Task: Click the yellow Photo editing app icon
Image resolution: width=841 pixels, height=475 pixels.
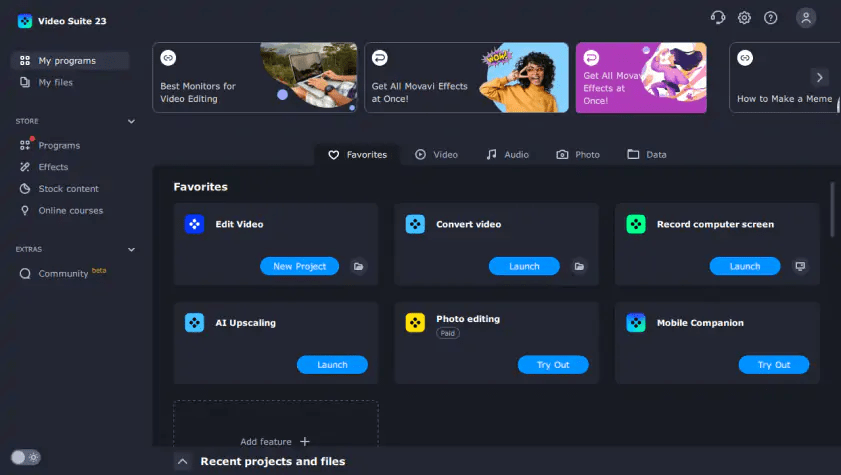Action: tap(415, 322)
